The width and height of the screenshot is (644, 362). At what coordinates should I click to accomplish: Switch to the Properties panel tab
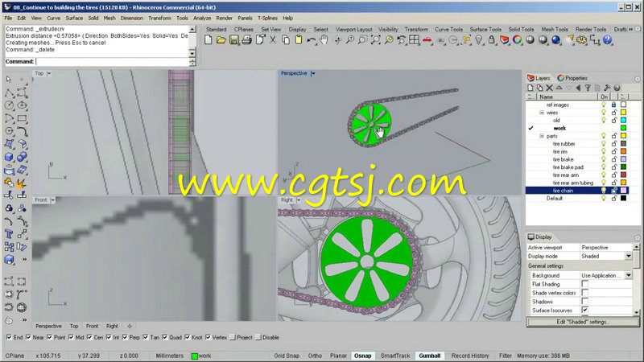(572, 78)
